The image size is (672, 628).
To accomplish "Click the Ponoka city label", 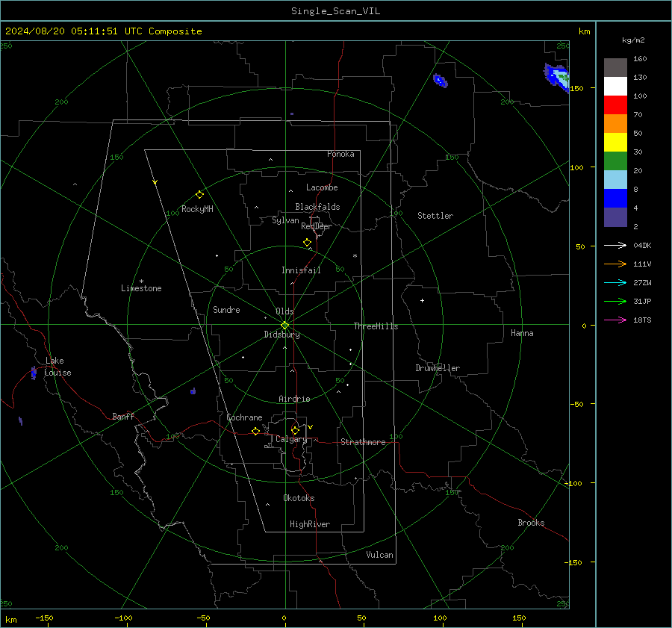I will [x=340, y=154].
